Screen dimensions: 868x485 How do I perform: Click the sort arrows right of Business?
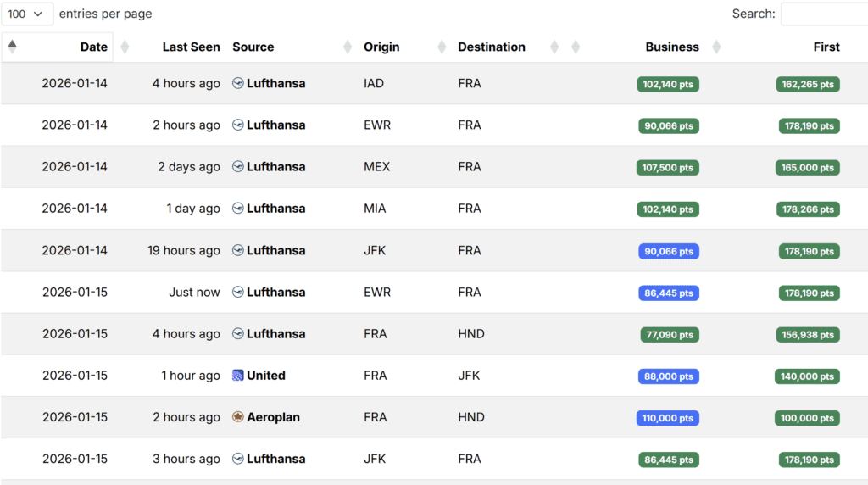716,47
